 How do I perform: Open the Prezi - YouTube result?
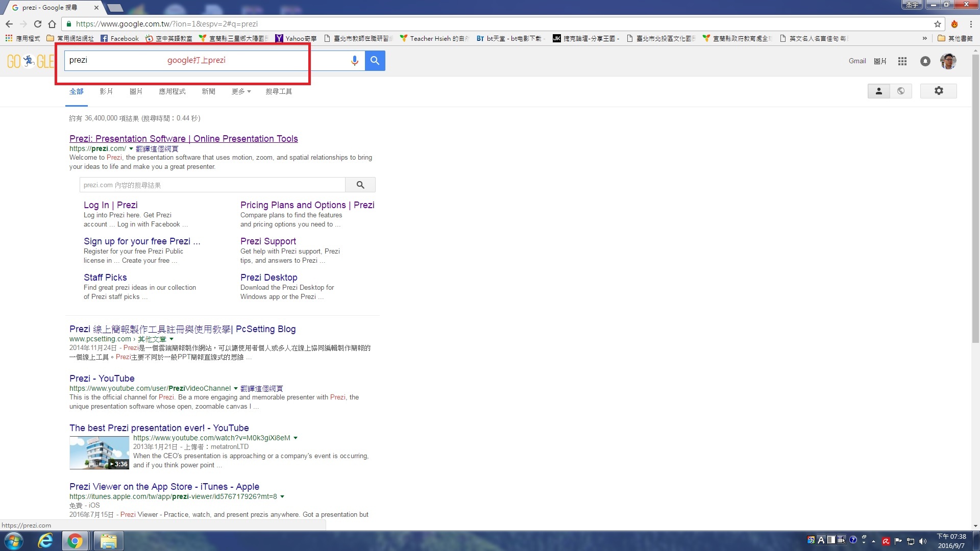click(102, 379)
